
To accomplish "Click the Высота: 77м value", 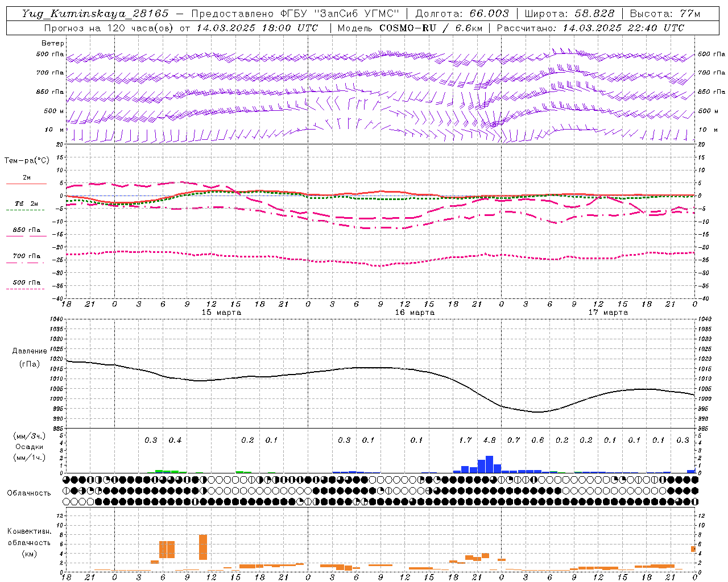I will (665, 14).
